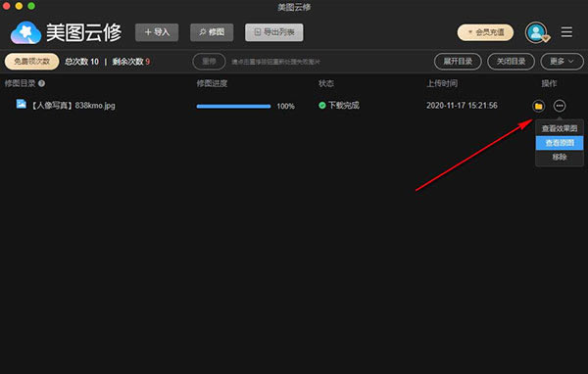Screen dimensions: 588x374
Task: Click the 导入 import button
Action: point(157,32)
